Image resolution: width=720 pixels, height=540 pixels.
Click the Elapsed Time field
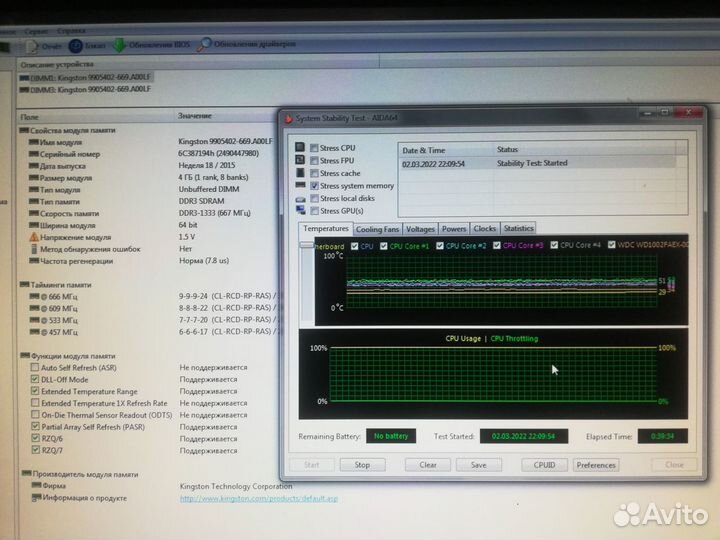[663, 436]
